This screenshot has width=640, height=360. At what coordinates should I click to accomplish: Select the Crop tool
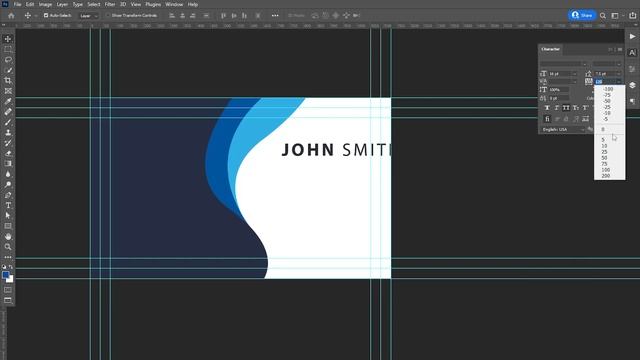pos(8,80)
